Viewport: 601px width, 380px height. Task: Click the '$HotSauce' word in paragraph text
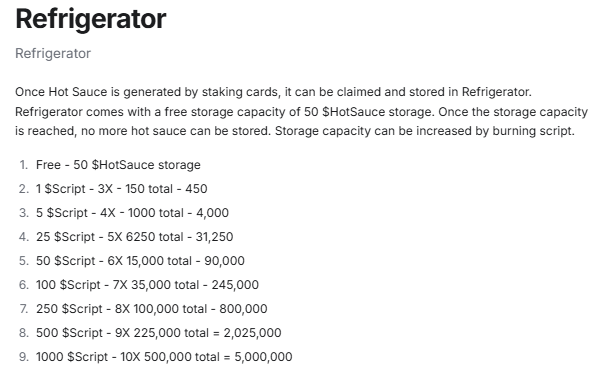tap(353, 112)
